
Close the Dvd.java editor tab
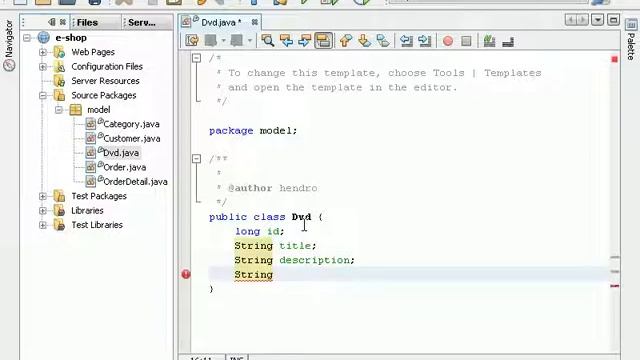(255, 22)
